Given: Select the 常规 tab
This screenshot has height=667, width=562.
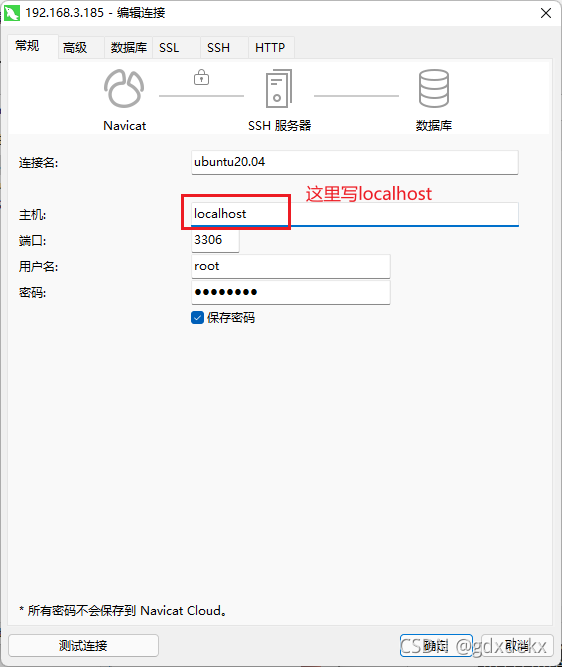Looking at the screenshot, I should 28,46.
